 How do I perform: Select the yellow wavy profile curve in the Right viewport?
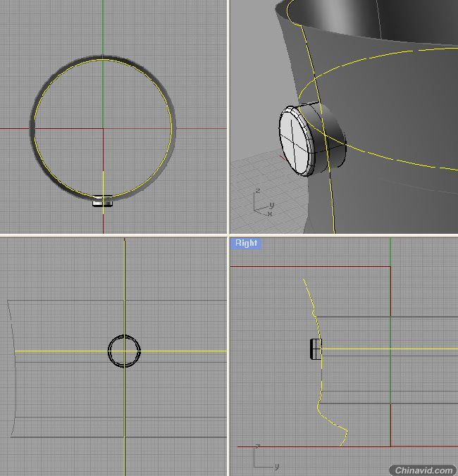[324, 363]
